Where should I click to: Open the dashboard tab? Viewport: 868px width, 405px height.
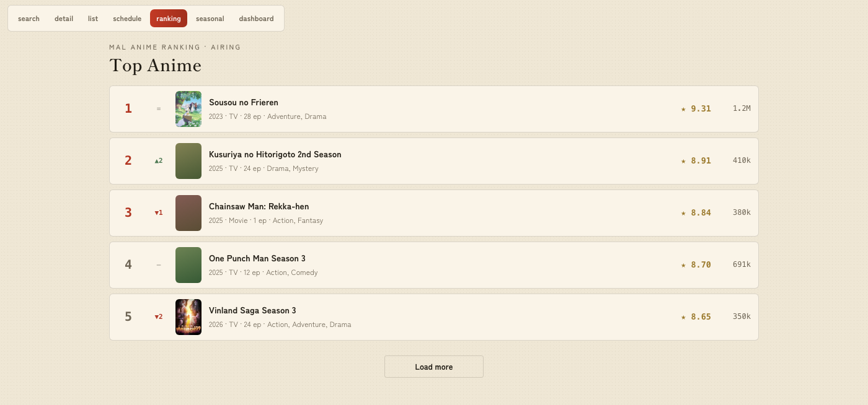(256, 19)
